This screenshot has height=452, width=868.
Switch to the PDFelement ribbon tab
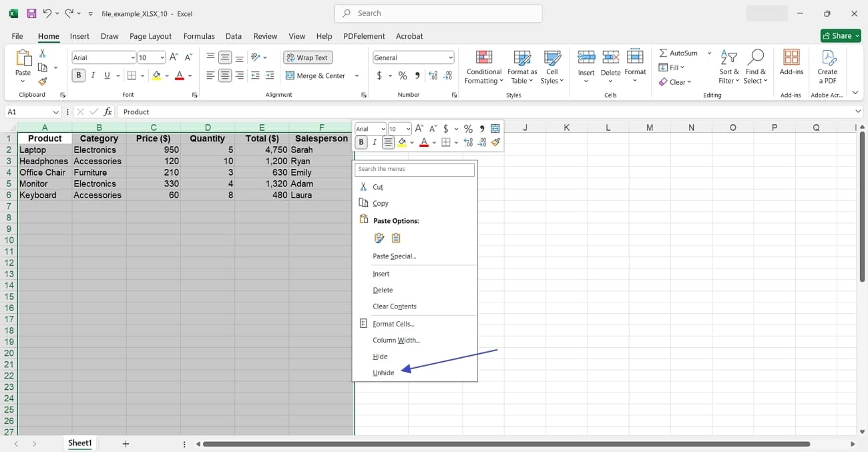tap(364, 36)
